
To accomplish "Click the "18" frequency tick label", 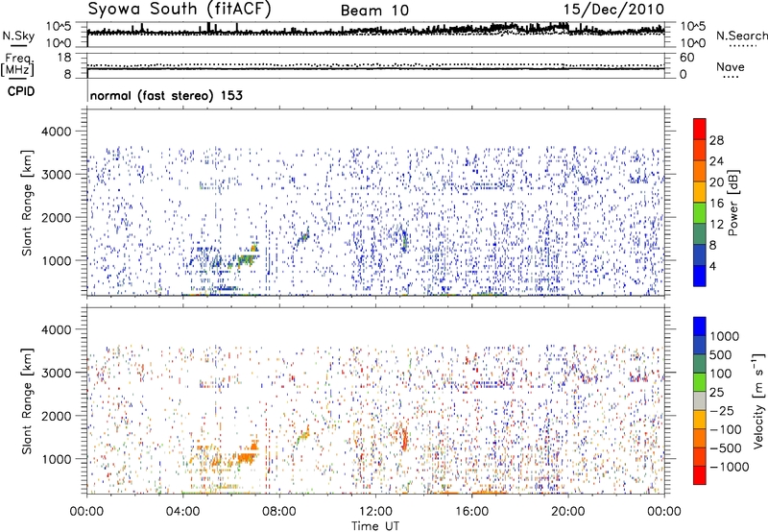I will [x=64, y=58].
